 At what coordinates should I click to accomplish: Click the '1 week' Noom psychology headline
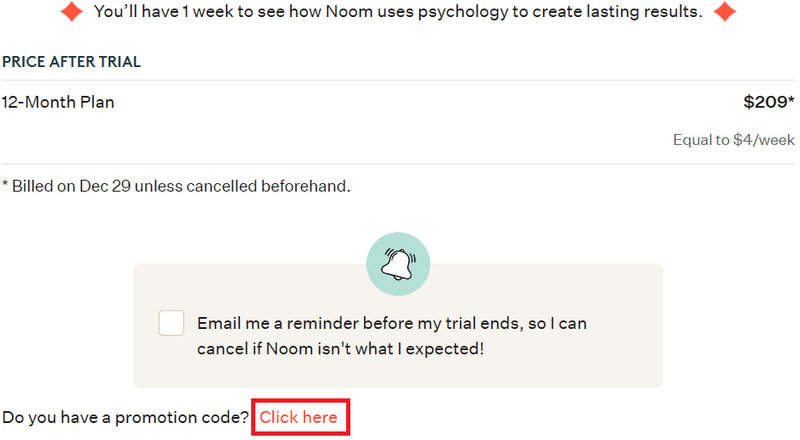pos(397,13)
